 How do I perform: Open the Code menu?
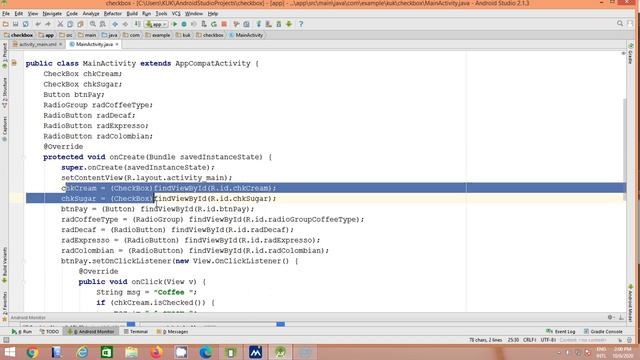pyautogui.click(x=72, y=13)
